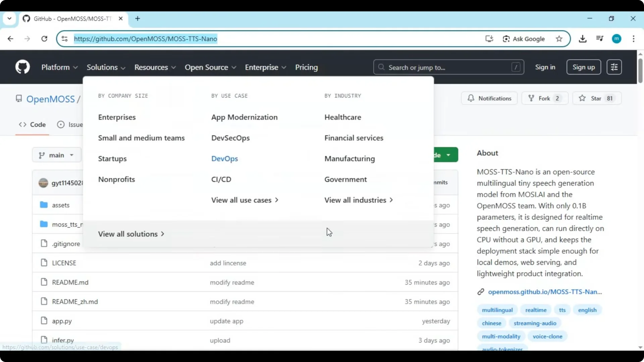Select DevSecOps use case

click(x=230, y=138)
